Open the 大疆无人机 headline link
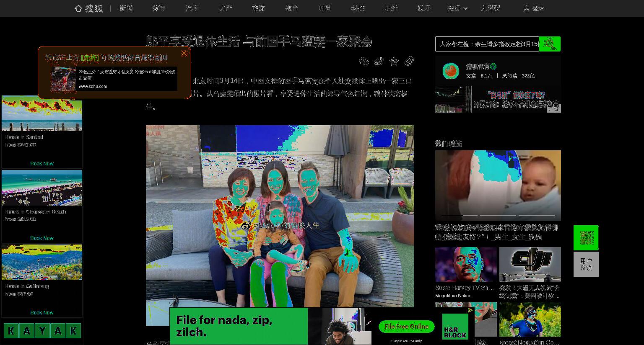This screenshot has width=644, height=345. tap(530, 291)
